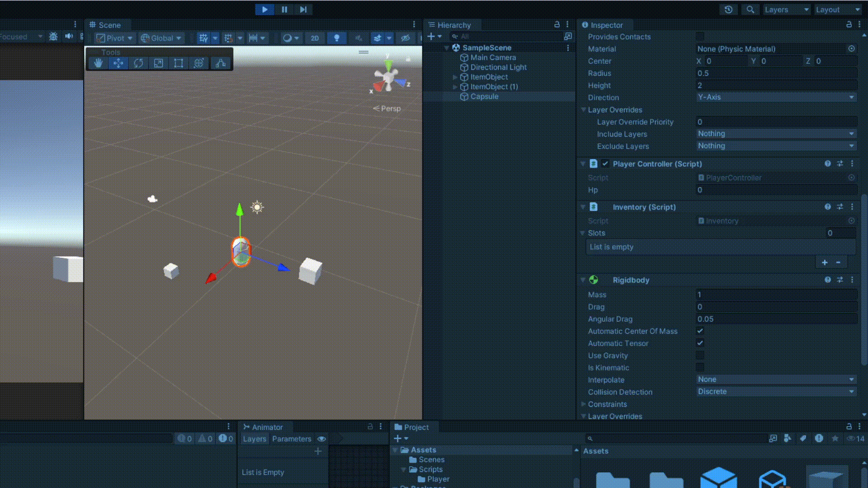The width and height of the screenshot is (868, 488).
Task: Toggle 2D view mode
Action: [x=315, y=38]
